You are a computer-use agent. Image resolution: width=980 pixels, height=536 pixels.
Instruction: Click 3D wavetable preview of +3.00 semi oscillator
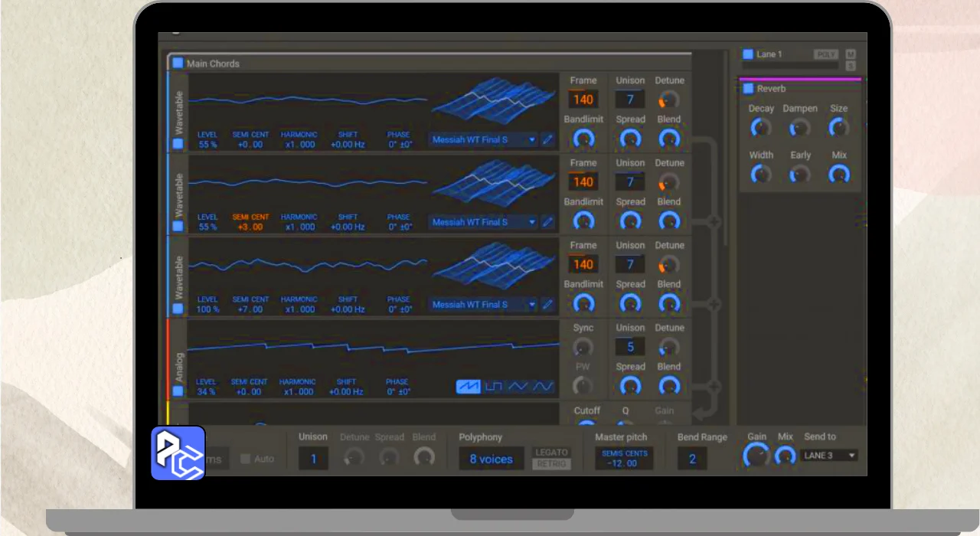click(x=493, y=185)
